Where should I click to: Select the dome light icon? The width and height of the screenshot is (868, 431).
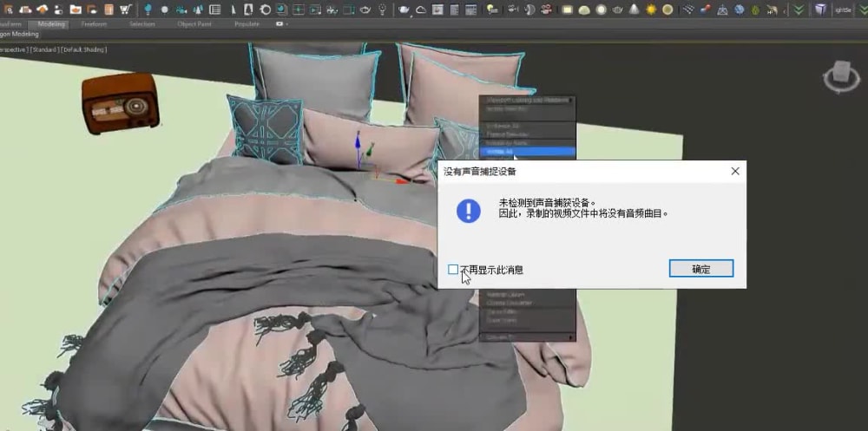click(584, 10)
